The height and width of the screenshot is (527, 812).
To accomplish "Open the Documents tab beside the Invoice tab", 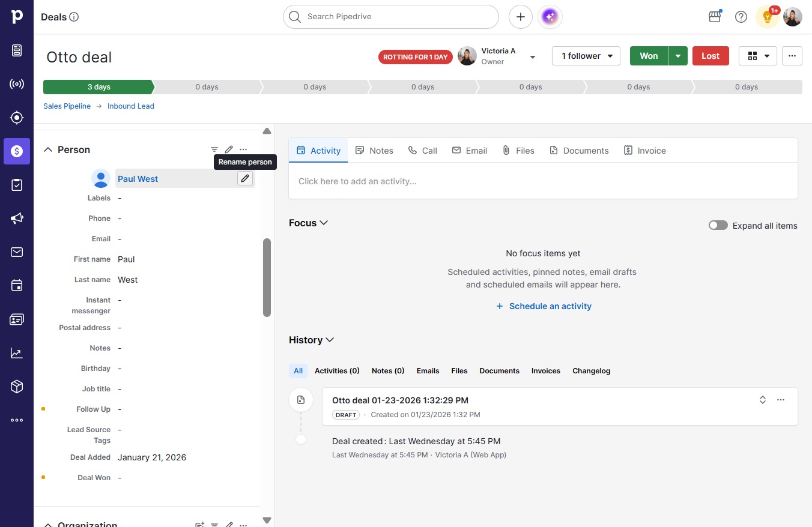I will [579, 151].
